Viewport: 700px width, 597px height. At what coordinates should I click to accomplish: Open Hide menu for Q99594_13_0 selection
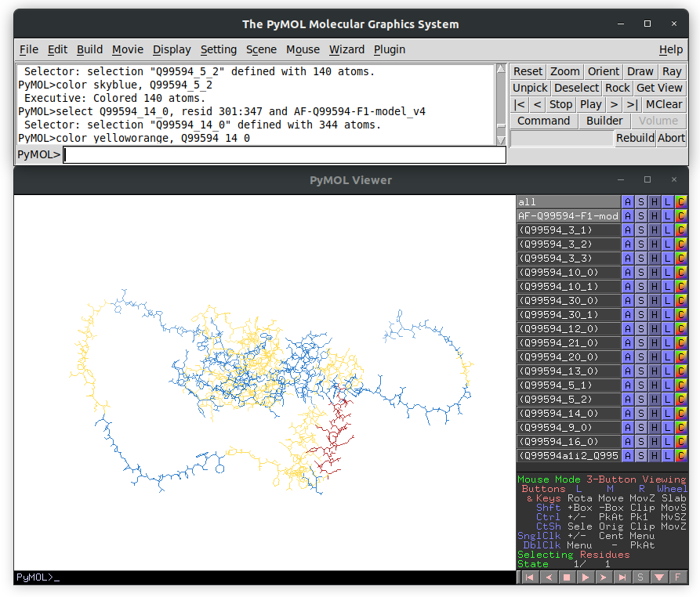(654, 371)
